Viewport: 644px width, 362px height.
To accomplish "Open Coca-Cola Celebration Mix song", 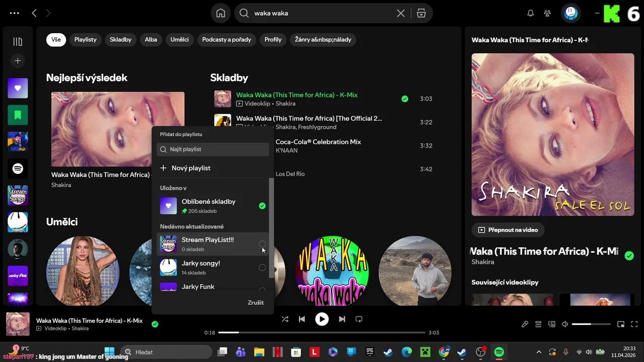I will point(318,142).
